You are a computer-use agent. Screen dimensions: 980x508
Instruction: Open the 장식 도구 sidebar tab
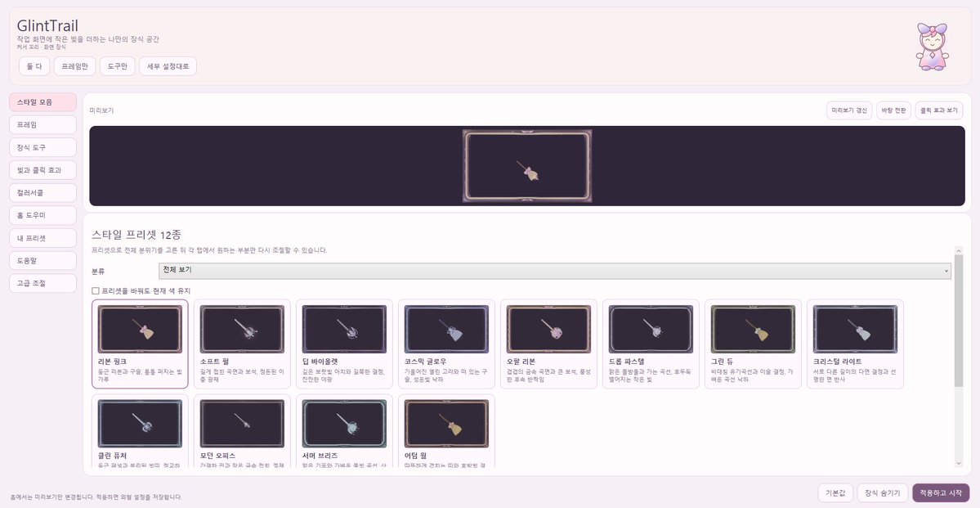pos(43,147)
